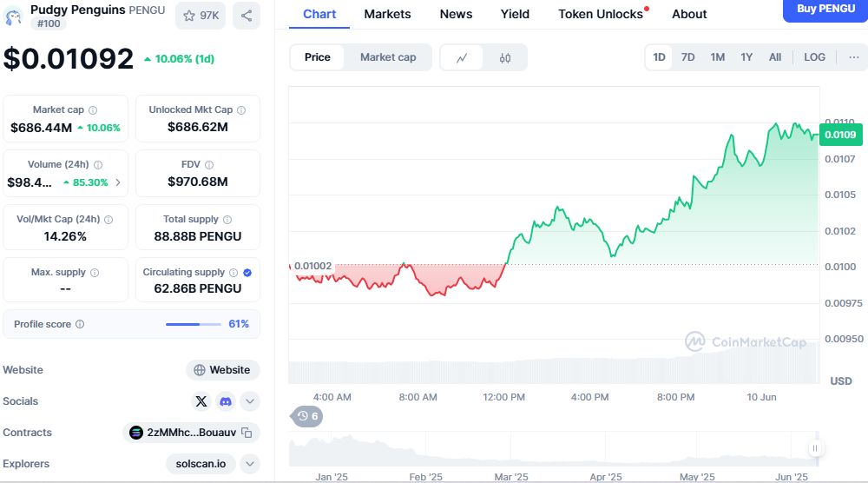Click the 62.86B PENGU circulating value
The image size is (868, 483).
click(x=198, y=288)
